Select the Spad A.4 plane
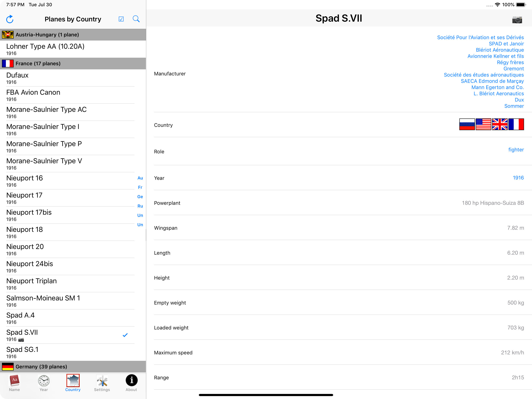The height and width of the screenshot is (399, 532). pyautogui.click(x=73, y=318)
